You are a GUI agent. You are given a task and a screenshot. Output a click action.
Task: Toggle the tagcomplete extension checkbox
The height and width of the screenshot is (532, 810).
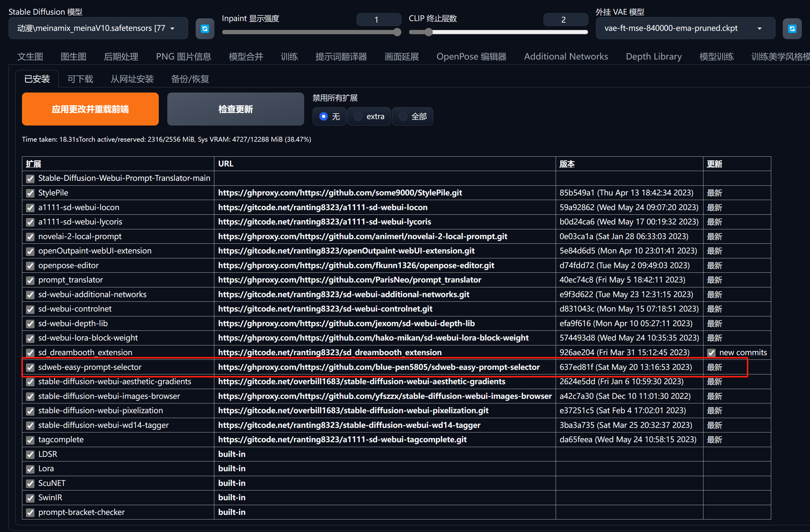pos(30,440)
